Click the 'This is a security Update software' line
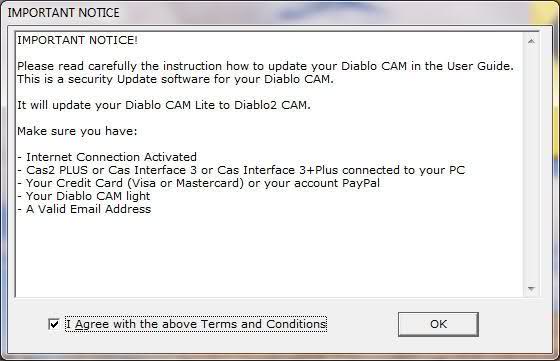Image resolution: width=560 pixels, height=361 pixels. pos(175,79)
